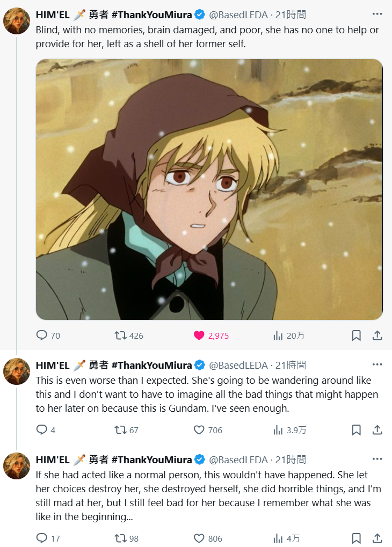Open more options menu on first tweet
Viewport: 392px width, 547px height.
[377, 14]
